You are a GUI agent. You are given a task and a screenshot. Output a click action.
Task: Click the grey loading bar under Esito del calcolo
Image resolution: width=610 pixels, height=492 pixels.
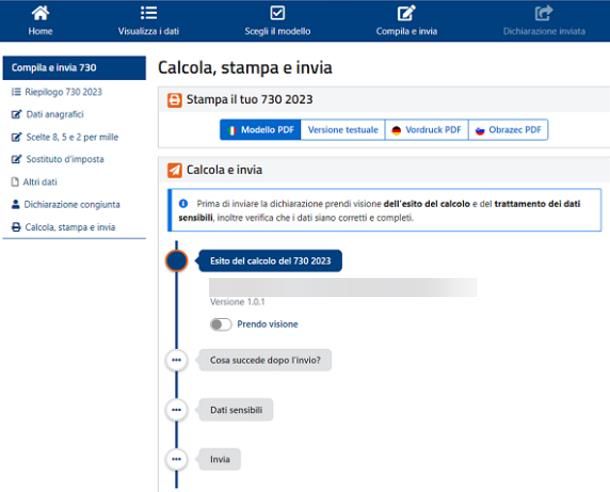(343, 288)
